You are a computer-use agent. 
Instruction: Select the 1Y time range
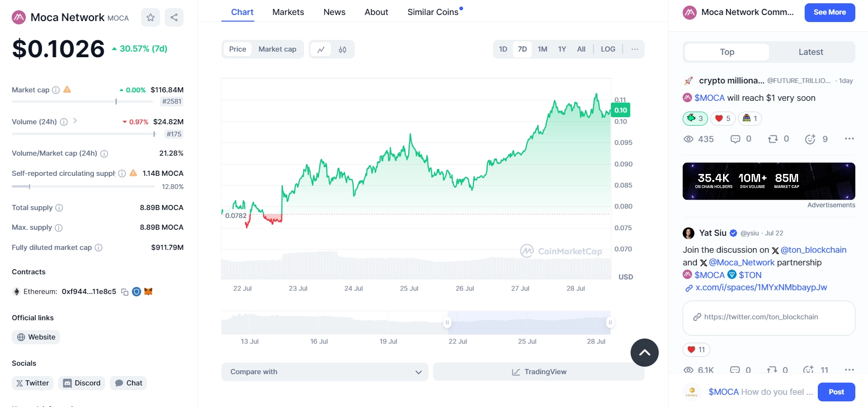(x=562, y=49)
